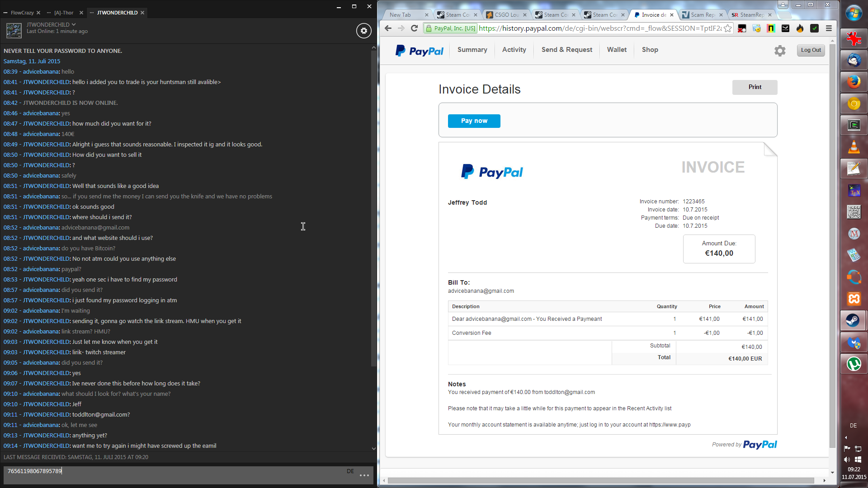Viewport: 868px width, 488px height.
Task: Open the Chrome hamburger menu
Action: point(829,28)
